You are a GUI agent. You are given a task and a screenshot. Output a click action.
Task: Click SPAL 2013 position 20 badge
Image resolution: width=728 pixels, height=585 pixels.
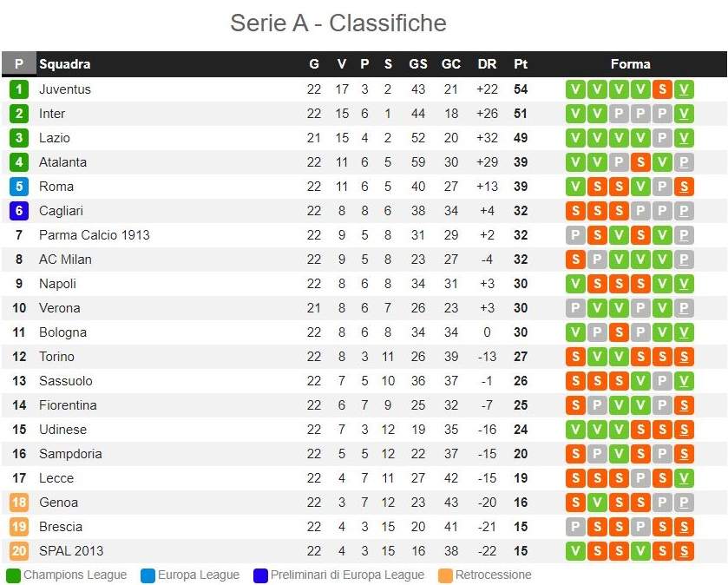click(x=19, y=551)
